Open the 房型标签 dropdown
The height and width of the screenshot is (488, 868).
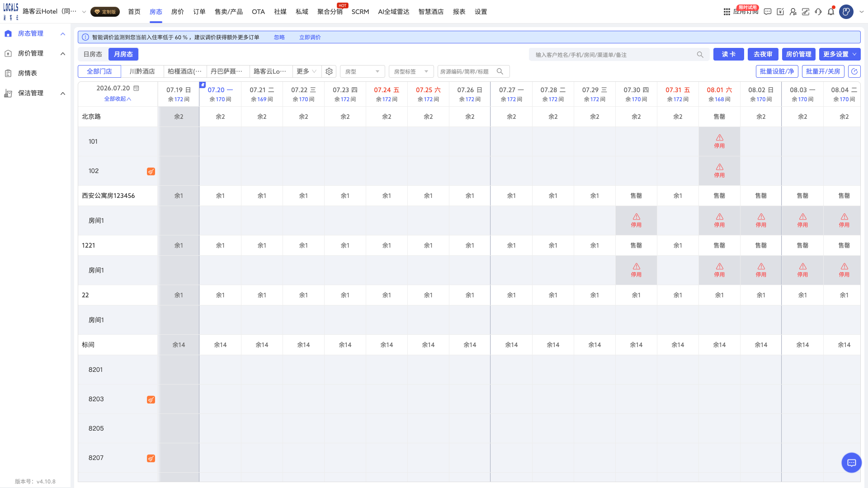point(411,71)
